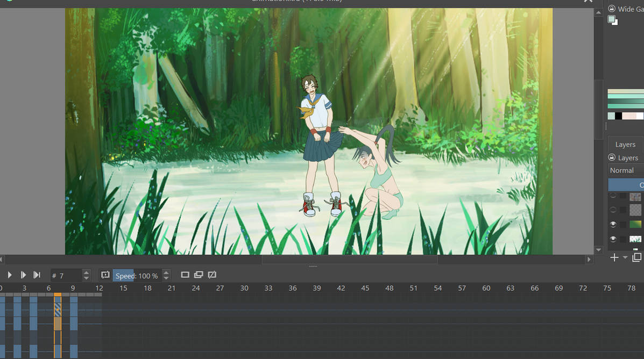Jump to frame 3 on the timeline ruler
Image resolution: width=644 pixels, height=359 pixels.
(x=24, y=288)
